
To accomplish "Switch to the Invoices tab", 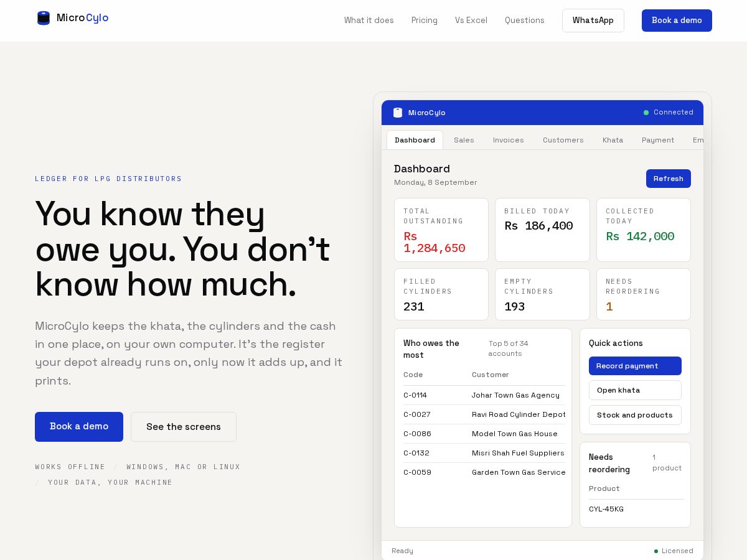I will coord(509,140).
